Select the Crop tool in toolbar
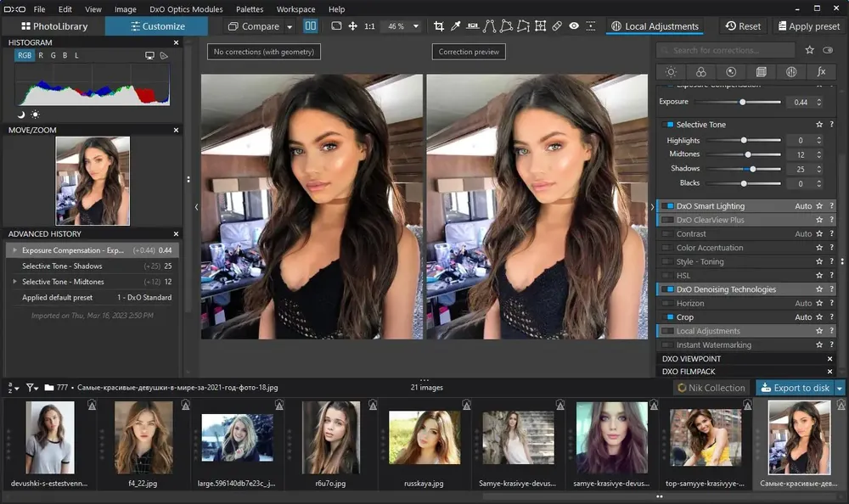Viewport: 849px width, 504px height. coord(439,26)
